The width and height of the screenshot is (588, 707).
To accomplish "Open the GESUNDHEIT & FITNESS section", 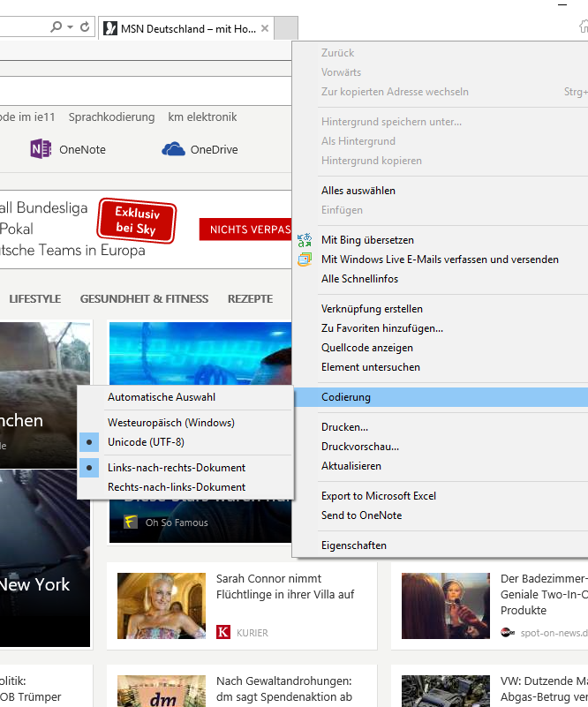I will click(x=144, y=299).
